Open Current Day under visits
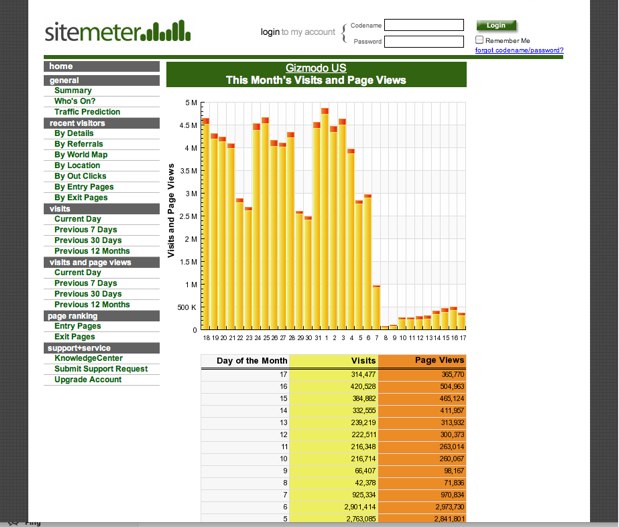Screen dimensions: 619x527 pos(77,219)
